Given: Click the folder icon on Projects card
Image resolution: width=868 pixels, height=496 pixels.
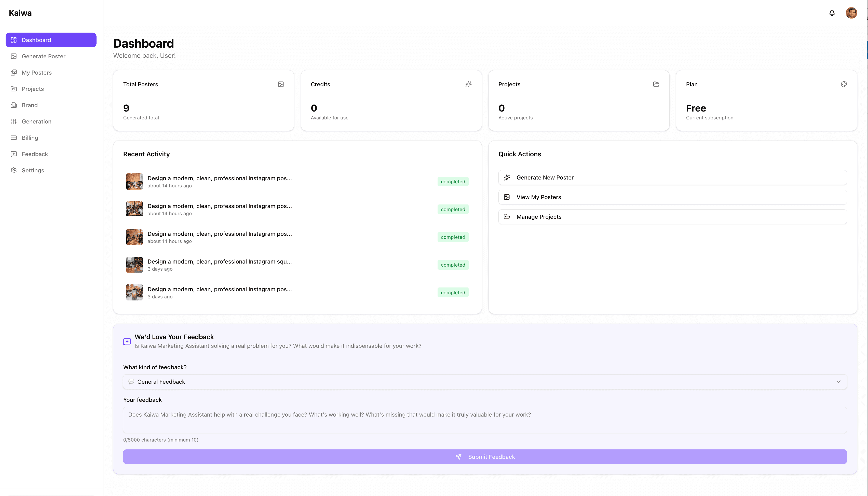Looking at the screenshot, I should (x=656, y=84).
